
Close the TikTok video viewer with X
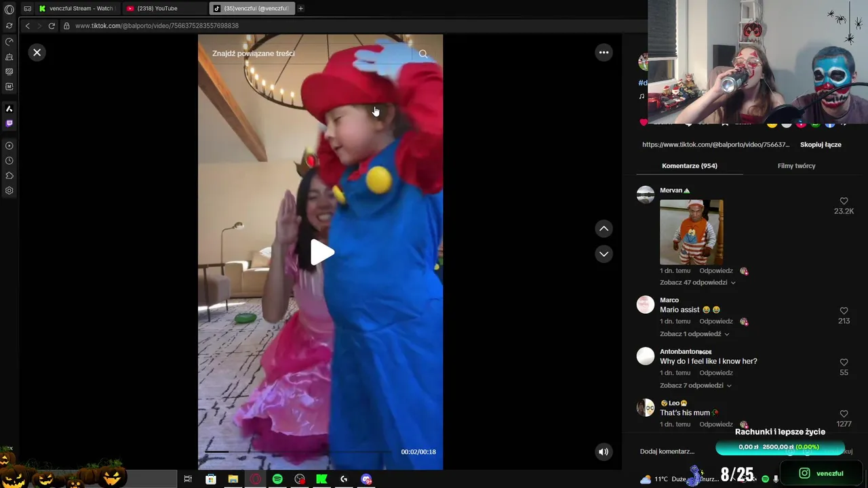point(37,52)
